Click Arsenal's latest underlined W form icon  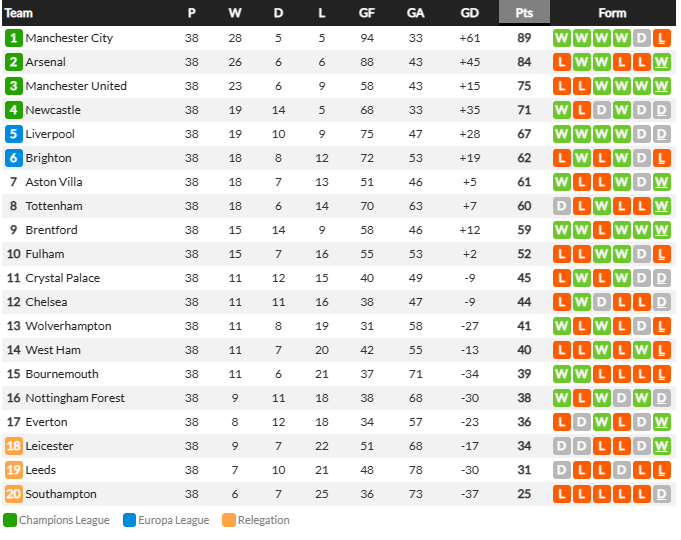tap(661, 62)
